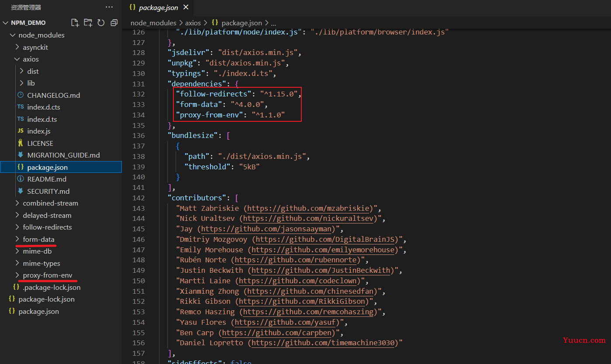Screen dimensions: 611x364
Task: Click the "typings" key text
Action: point(186,73)
